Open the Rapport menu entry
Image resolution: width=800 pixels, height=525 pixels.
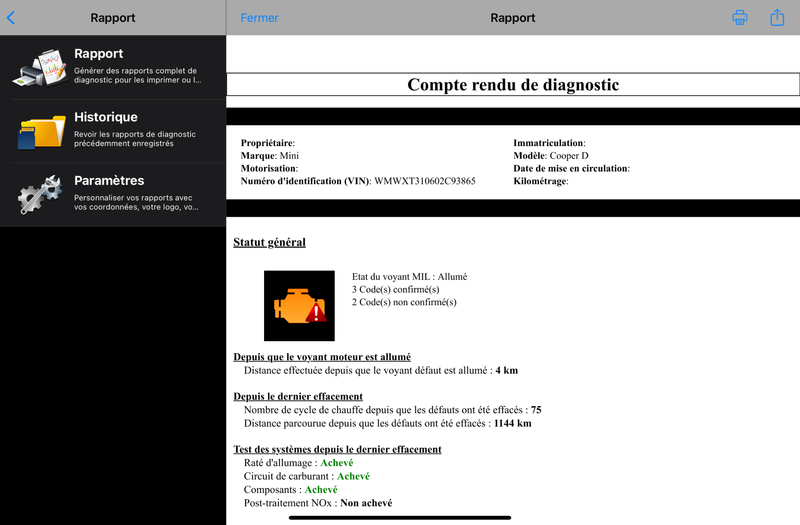coord(113,67)
